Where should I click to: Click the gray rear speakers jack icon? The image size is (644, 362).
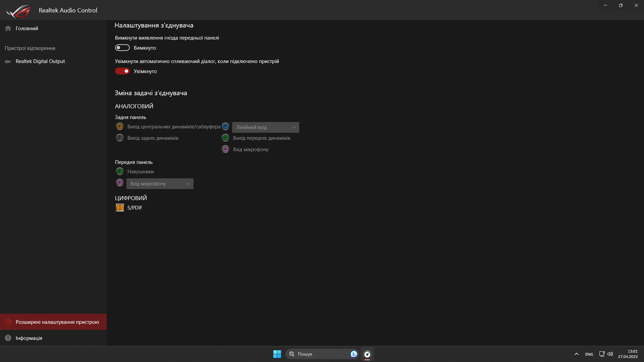(120, 138)
